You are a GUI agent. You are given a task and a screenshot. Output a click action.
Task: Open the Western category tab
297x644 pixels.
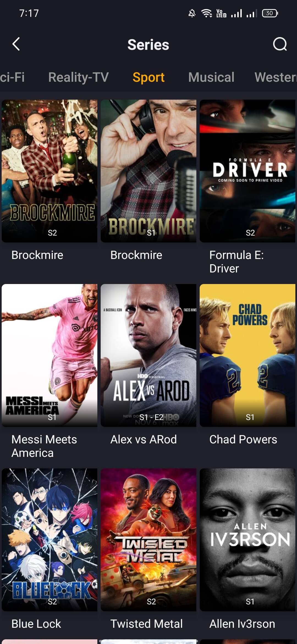coord(276,77)
